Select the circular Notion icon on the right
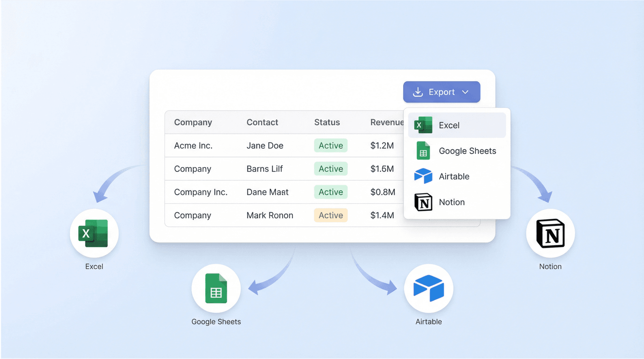644x359 pixels. point(550,233)
